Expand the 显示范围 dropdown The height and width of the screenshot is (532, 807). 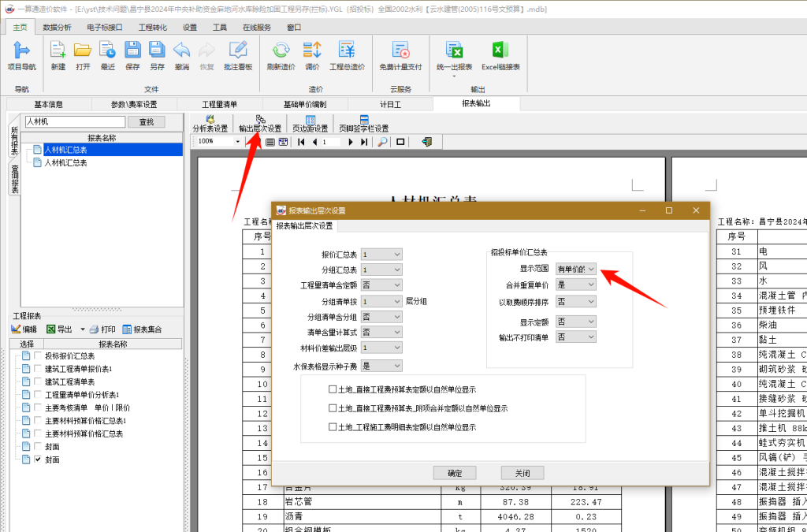pyautogui.click(x=576, y=270)
